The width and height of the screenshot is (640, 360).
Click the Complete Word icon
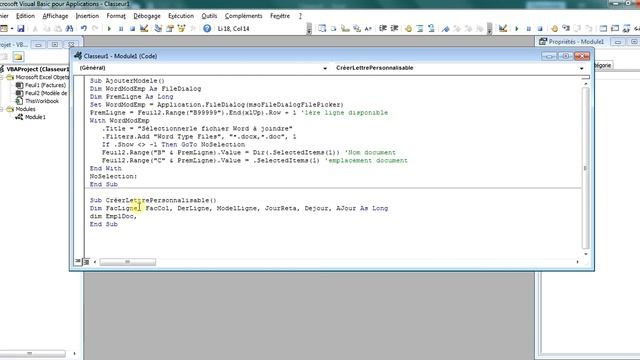point(368,29)
